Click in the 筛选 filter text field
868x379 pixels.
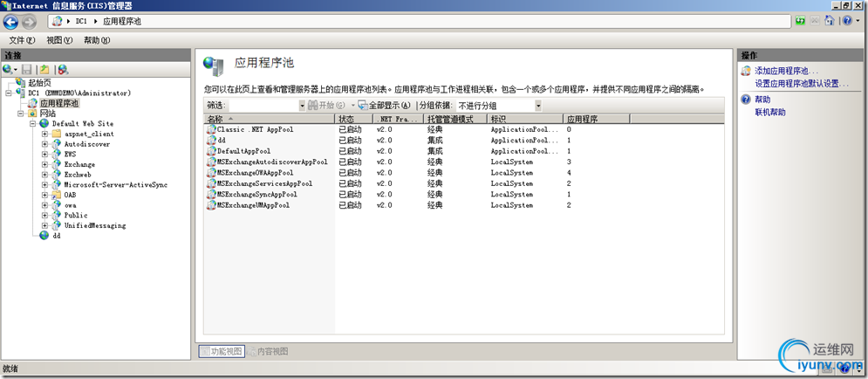(x=264, y=106)
